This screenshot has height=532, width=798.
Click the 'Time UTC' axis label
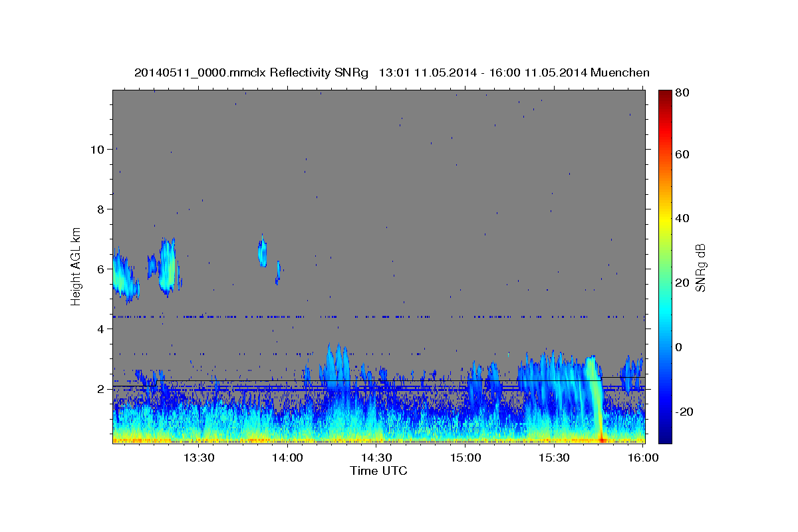point(378,471)
